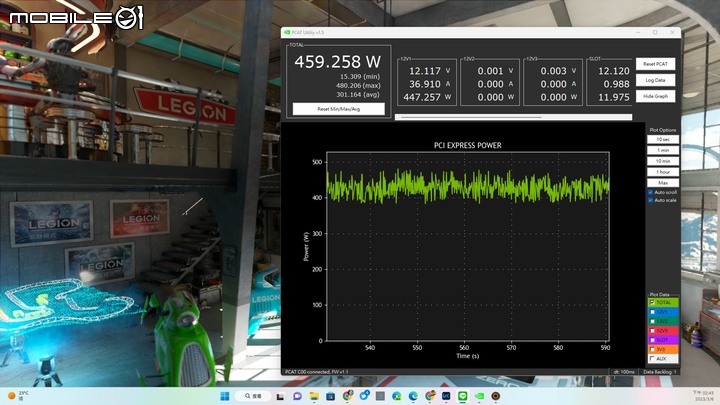Open Task View on the taskbar
Image resolution: width=720 pixels, height=405 pixels.
[x=280, y=396]
